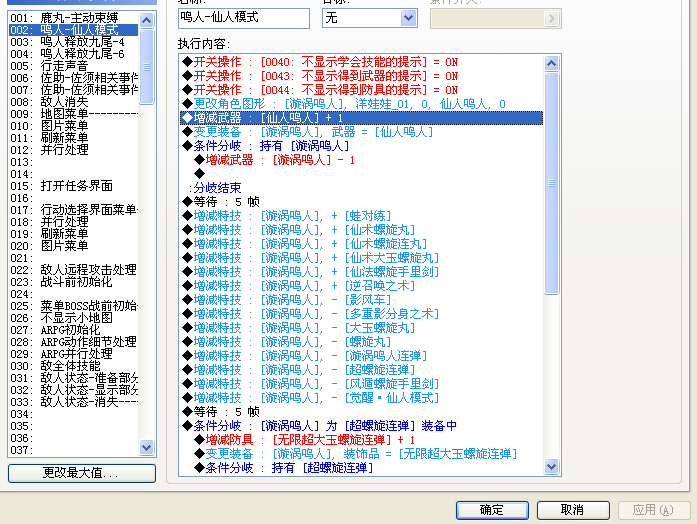
Task: Select command 开关操作 [0040: 不显示学会技能的提示]
Action: tap(361, 62)
